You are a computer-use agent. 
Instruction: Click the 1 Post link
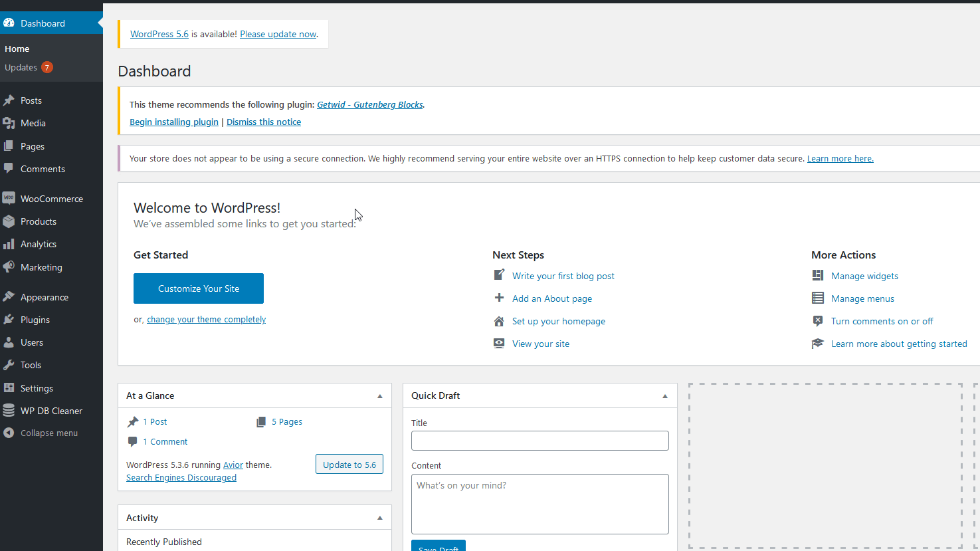point(155,421)
